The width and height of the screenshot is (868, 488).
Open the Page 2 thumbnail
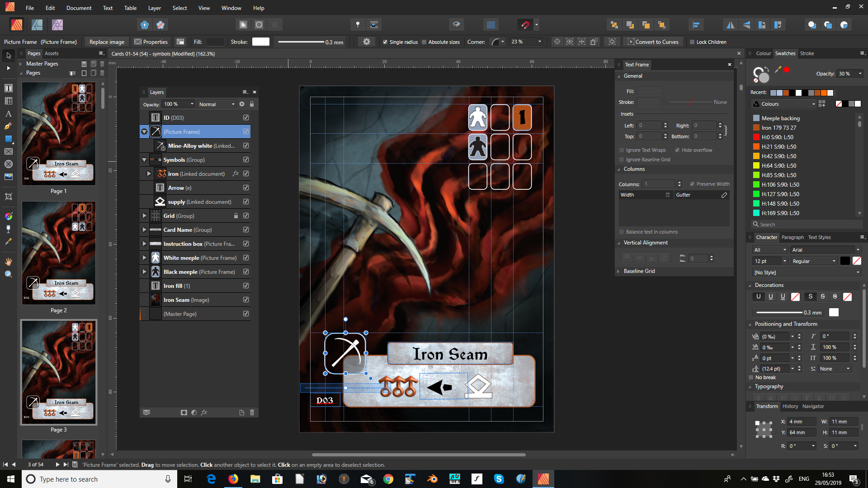coord(59,253)
